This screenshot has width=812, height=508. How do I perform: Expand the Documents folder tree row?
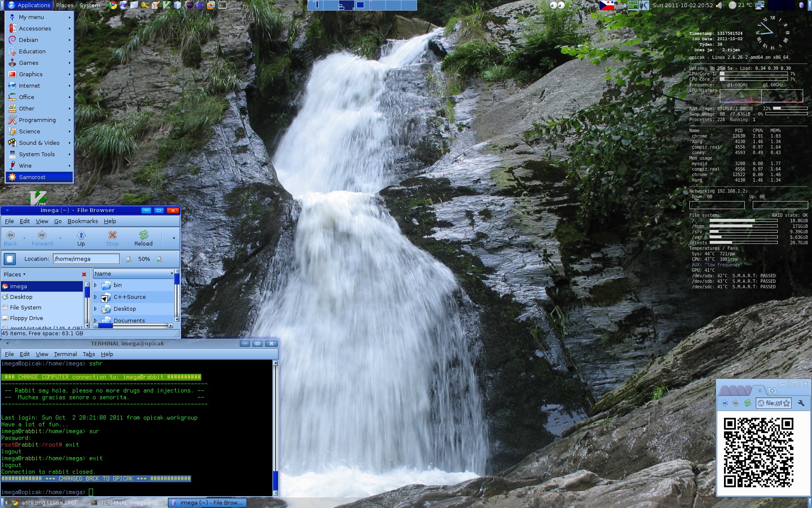point(96,320)
